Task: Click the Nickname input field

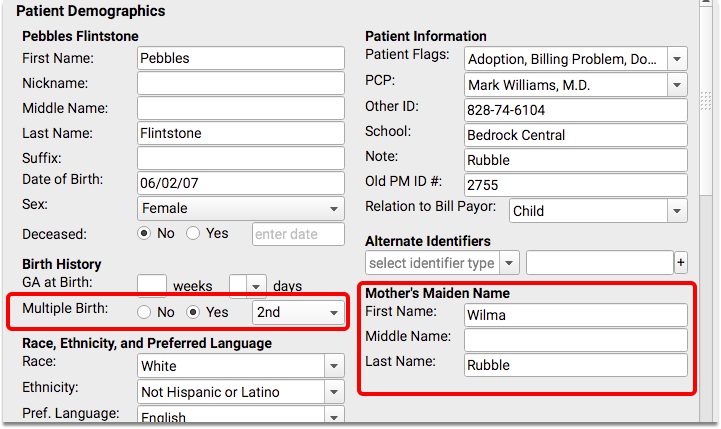Action: point(241,83)
